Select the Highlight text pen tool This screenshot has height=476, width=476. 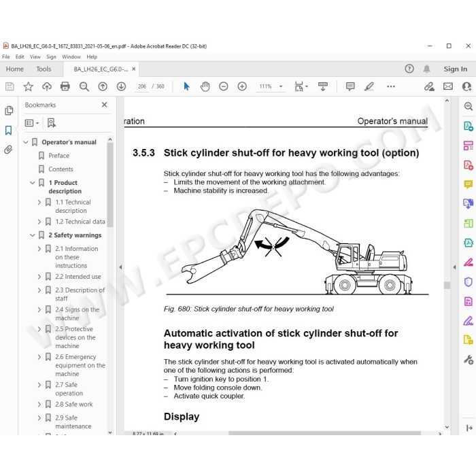[x=369, y=86]
